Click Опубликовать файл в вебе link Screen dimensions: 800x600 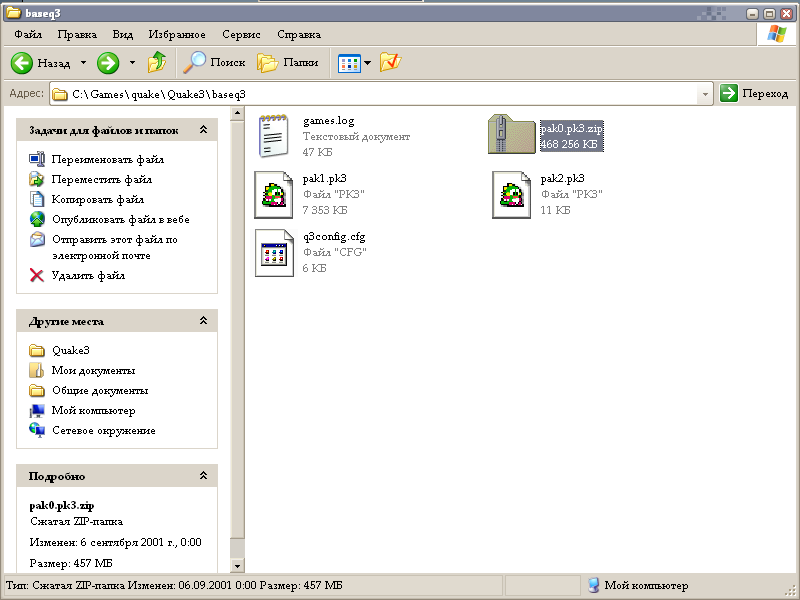click(120, 219)
